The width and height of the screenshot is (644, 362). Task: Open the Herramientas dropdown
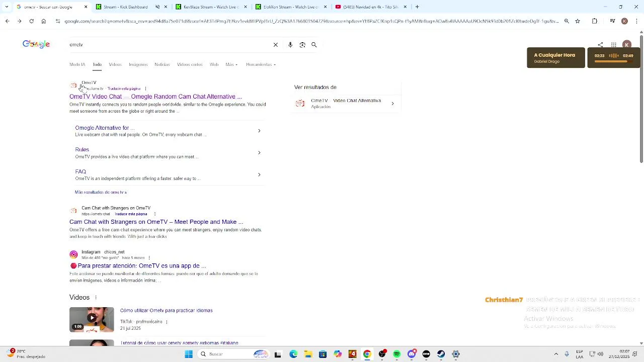(261, 64)
